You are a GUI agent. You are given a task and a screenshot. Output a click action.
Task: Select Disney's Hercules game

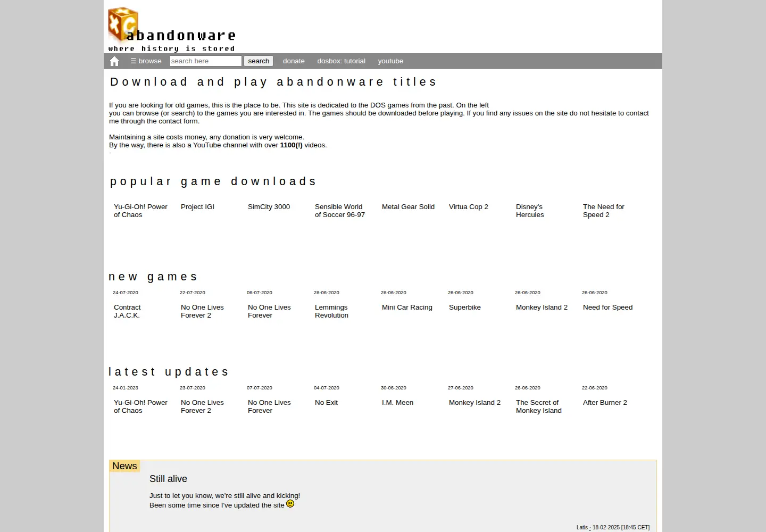(x=530, y=211)
